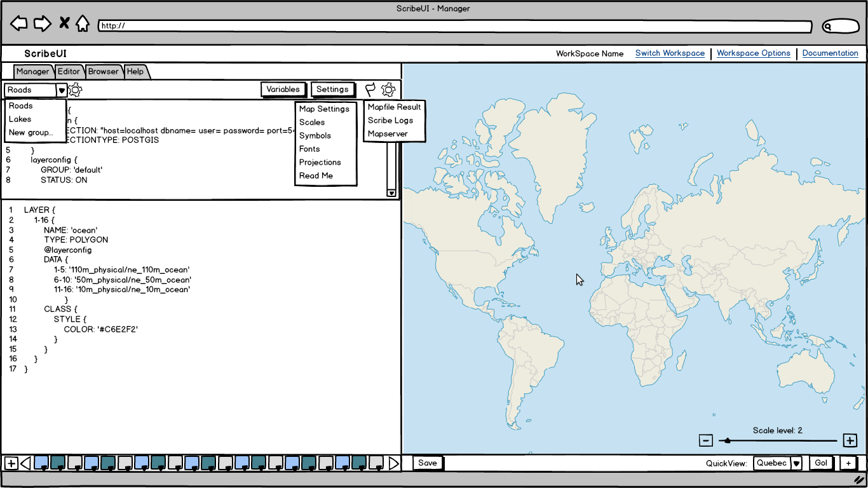
Task: Add new layer with plus icon
Action: point(10,463)
